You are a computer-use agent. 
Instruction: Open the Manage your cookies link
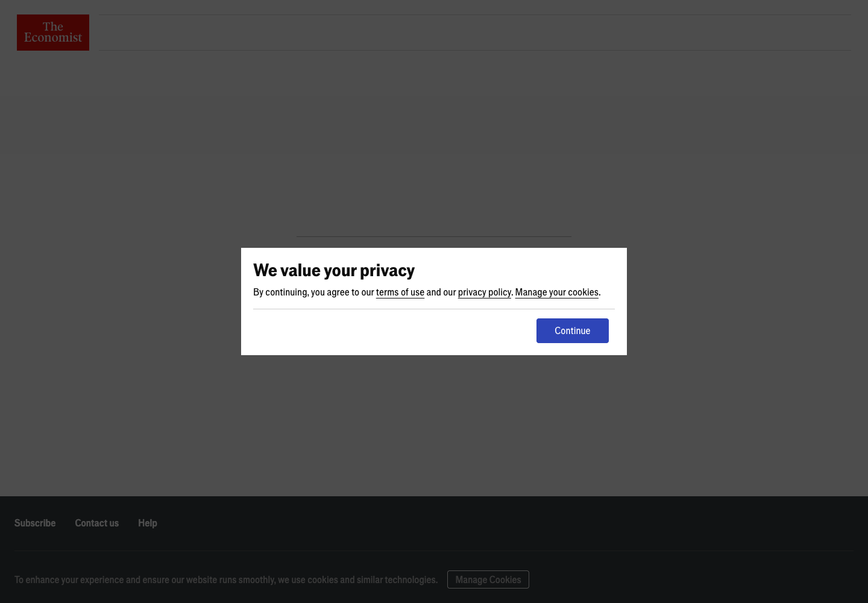[x=557, y=292]
